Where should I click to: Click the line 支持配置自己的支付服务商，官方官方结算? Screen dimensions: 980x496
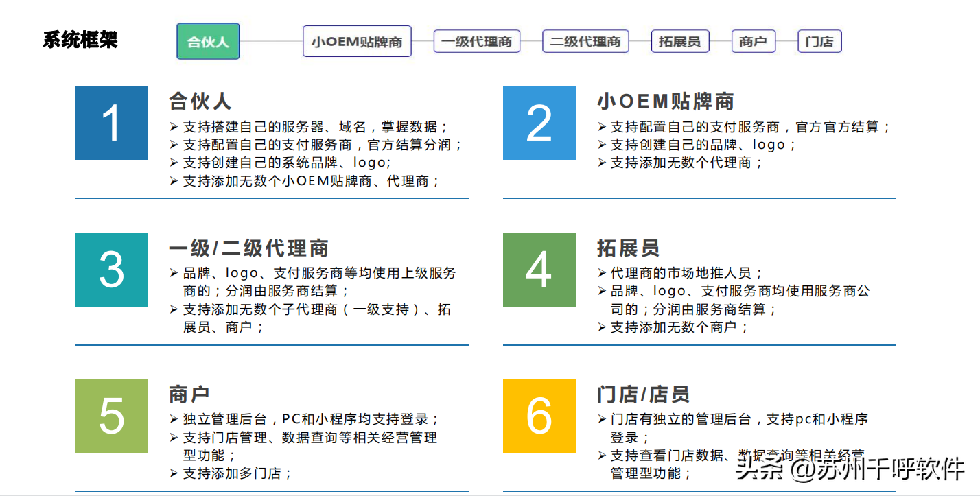(x=745, y=127)
